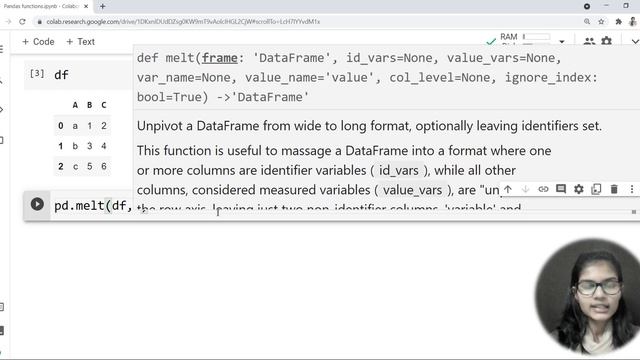Image resolution: width=640 pixels, height=360 pixels.
Task: Open more cell actions menu
Action: (632, 189)
